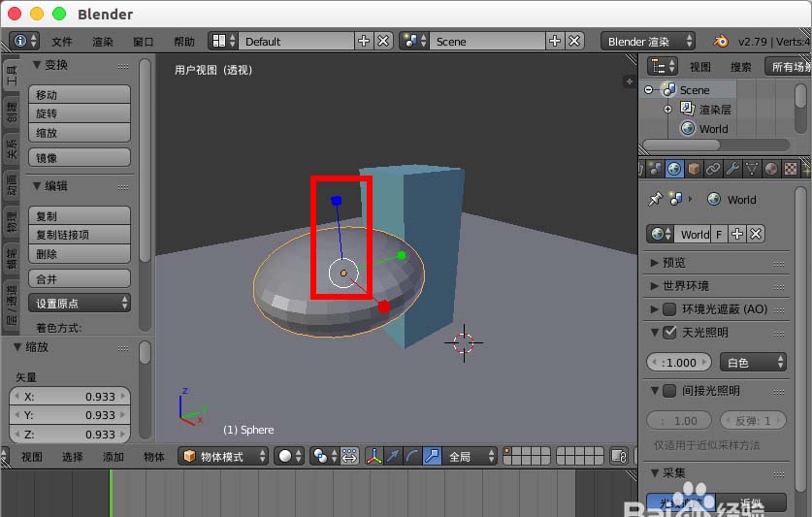The image size is (812, 517).
Task: Set fake user F for World
Action: click(x=719, y=234)
